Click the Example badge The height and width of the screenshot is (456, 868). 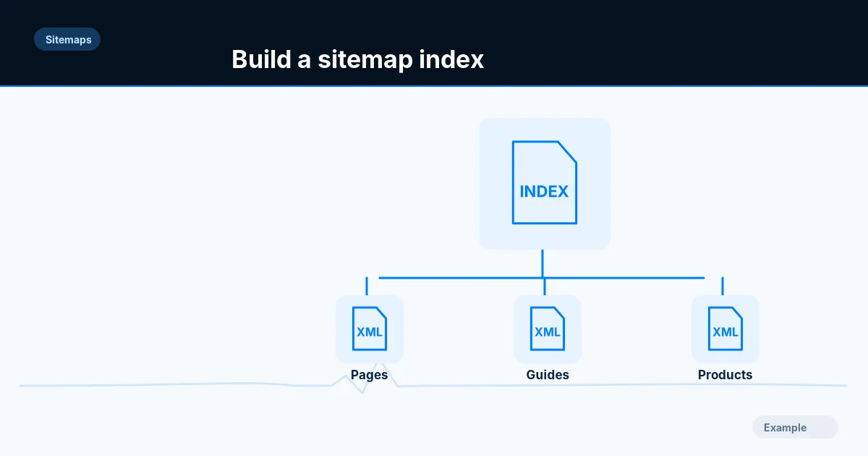click(x=795, y=427)
